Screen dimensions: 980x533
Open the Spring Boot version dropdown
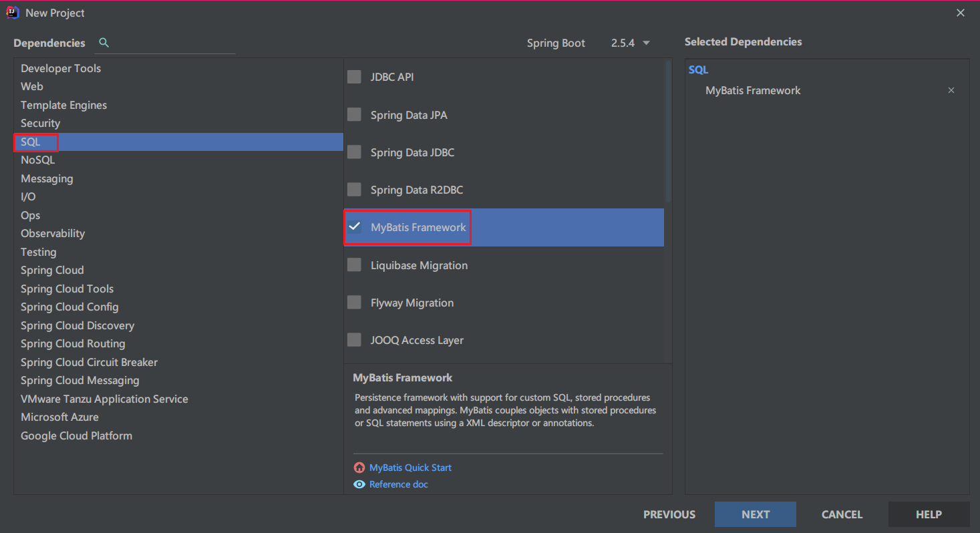click(630, 43)
